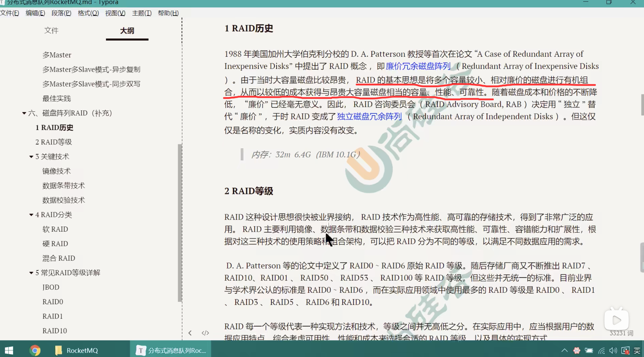The height and width of the screenshot is (357, 644).
Task: Collapse 4 RAID分类 outline node
Action: 31,215
